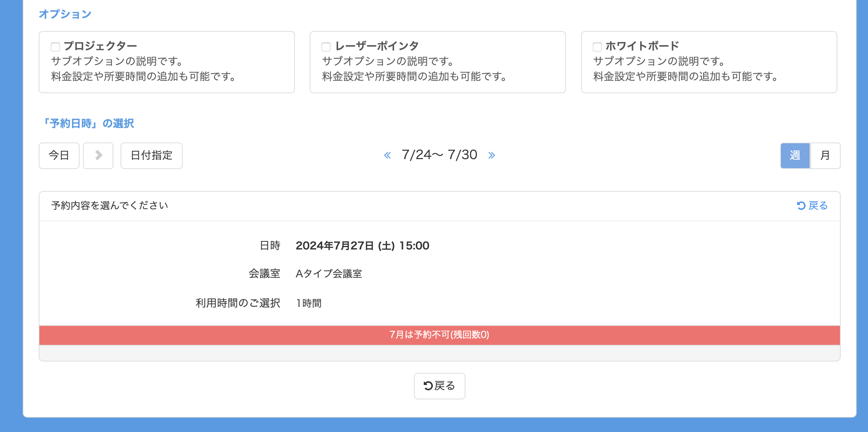
Task: Click the プロジェクター option card
Action: 167,69
